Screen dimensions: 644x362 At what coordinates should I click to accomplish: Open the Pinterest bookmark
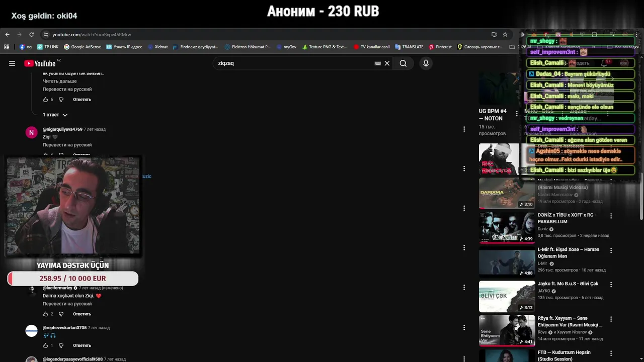tap(440, 47)
